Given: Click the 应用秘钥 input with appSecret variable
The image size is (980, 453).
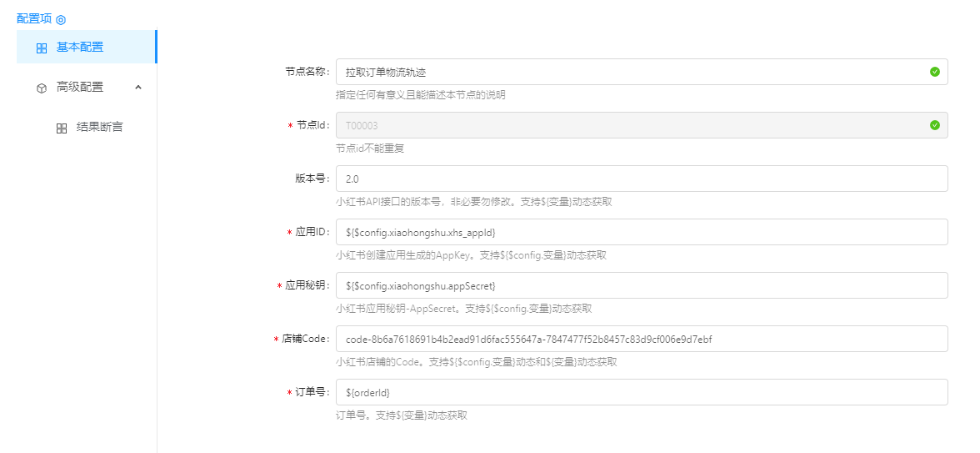Looking at the screenshot, I should point(642,285).
